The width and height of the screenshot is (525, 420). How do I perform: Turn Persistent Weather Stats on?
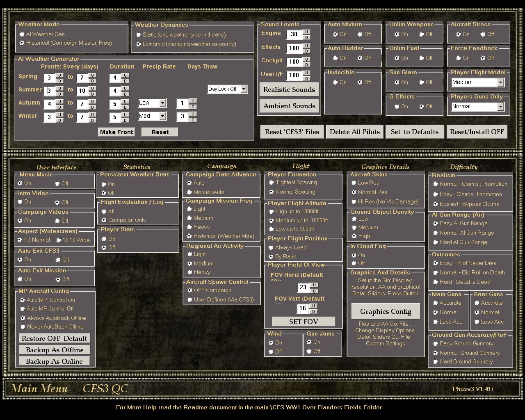coord(104,185)
